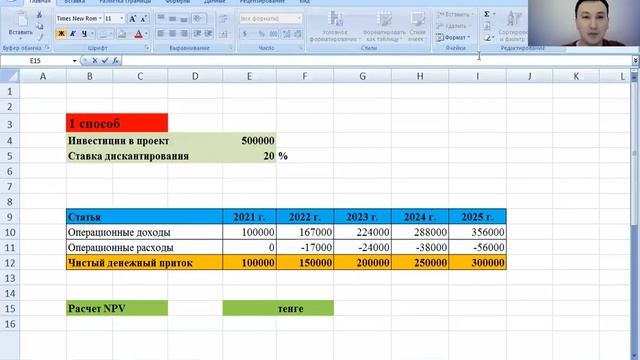The image size is (640, 360).
Task: Open the AutoSum dropdown arrow
Action: pos(494,15)
